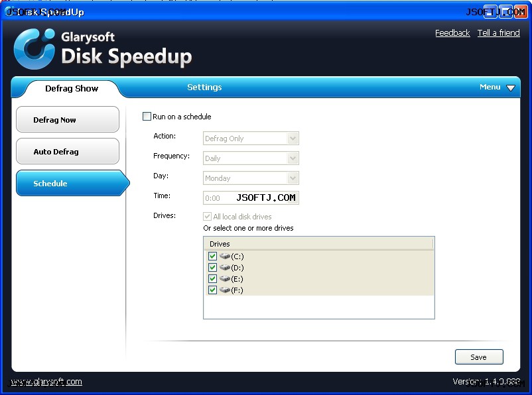The height and width of the screenshot is (395, 532).
Task: Switch to the Settings tab
Action: [x=204, y=87]
